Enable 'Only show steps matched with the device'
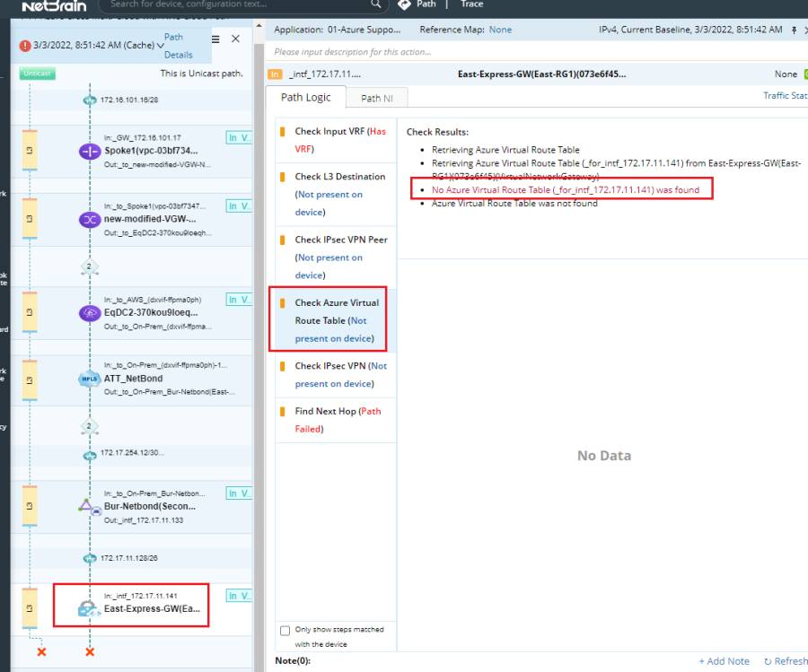The width and height of the screenshot is (808, 672). click(285, 630)
